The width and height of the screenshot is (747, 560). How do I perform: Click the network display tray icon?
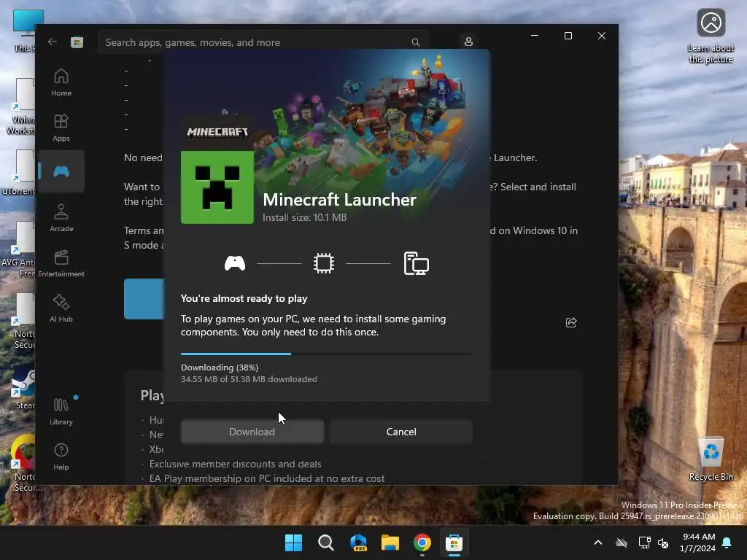(x=644, y=542)
